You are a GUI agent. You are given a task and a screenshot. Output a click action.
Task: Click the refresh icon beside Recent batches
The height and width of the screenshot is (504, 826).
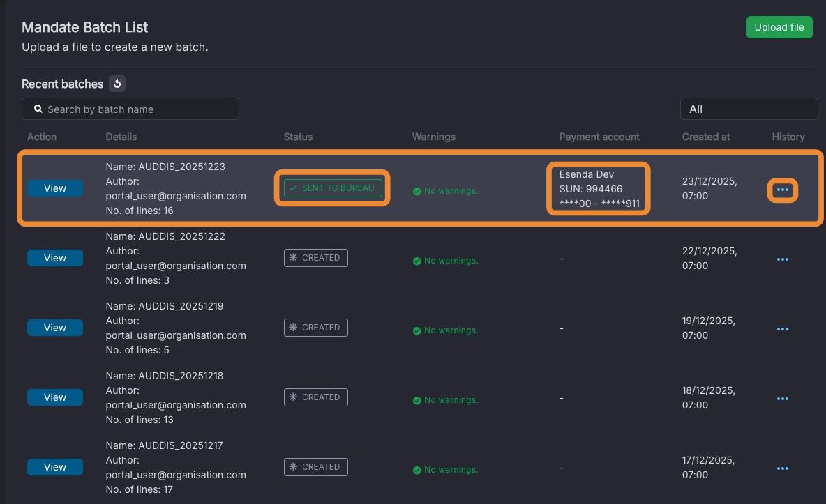(117, 84)
